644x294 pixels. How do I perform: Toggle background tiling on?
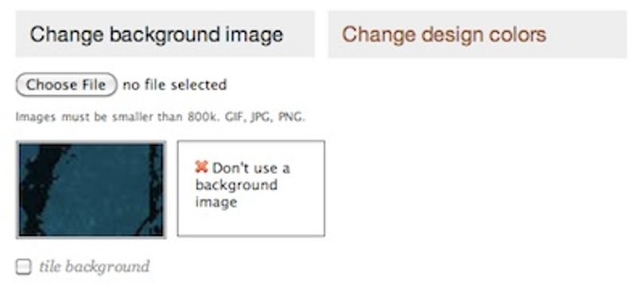(x=23, y=267)
